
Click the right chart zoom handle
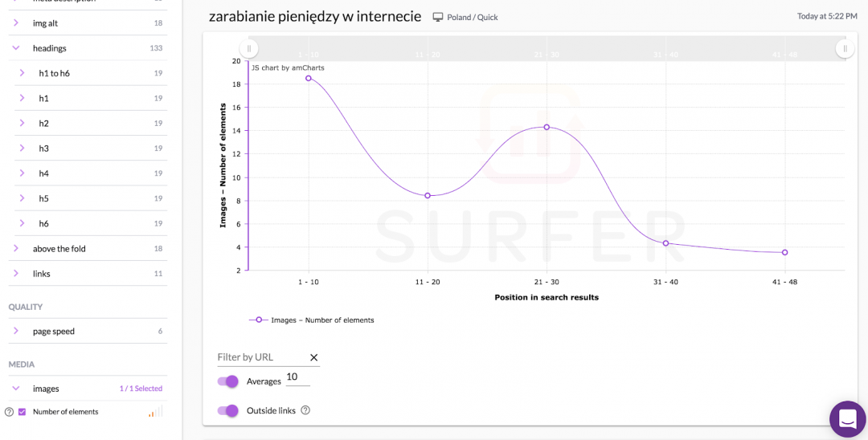(x=845, y=49)
